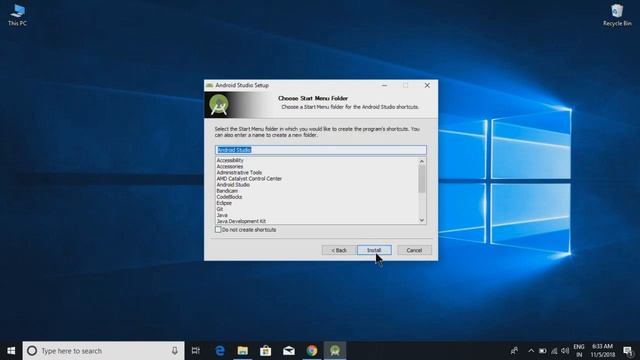Image resolution: width=640 pixels, height=360 pixels.
Task: Select Git in the folder list
Action: (220, 209)
